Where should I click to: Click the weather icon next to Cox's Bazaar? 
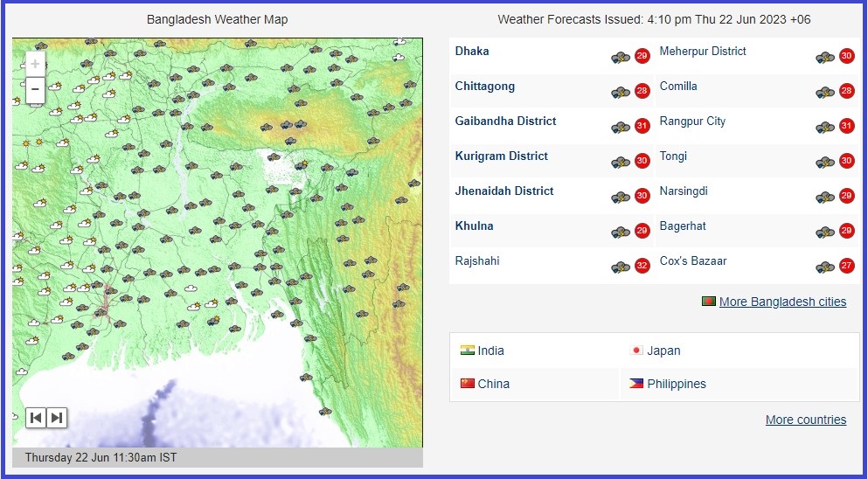(x=824, y=267)
